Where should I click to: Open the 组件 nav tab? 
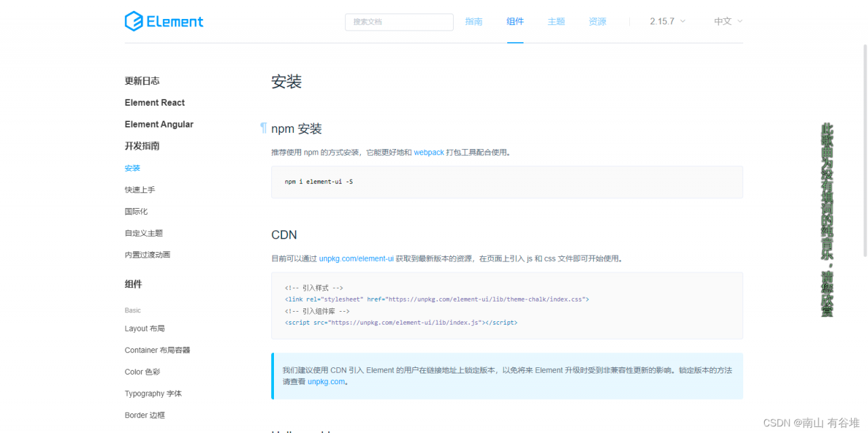pyautogui.click(x=515, y=22)
